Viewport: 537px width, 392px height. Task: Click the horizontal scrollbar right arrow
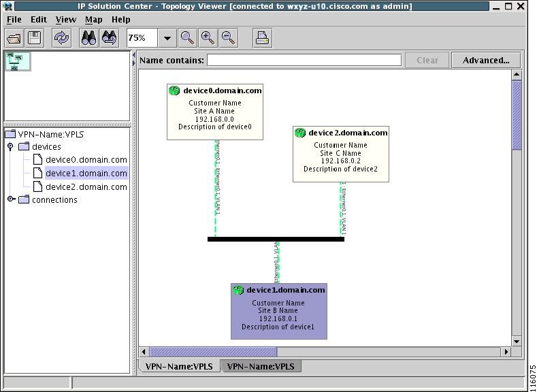(506, 352)
